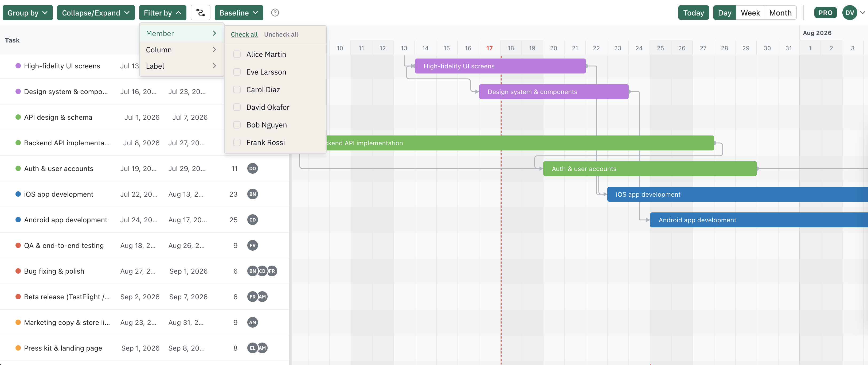Open the Group by dropdown
Screen dimensions: 868x365
click(28, 13)
